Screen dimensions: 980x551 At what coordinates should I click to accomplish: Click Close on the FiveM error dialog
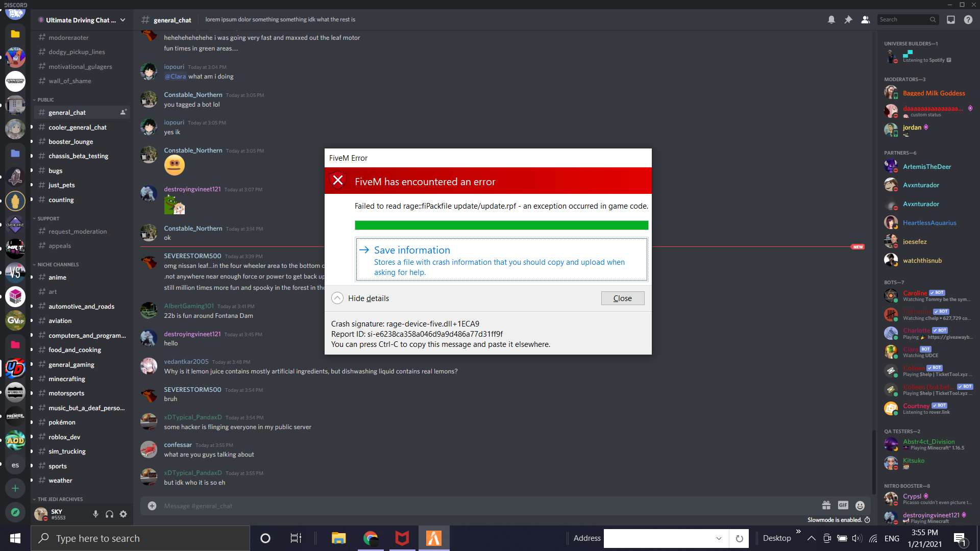623,298
